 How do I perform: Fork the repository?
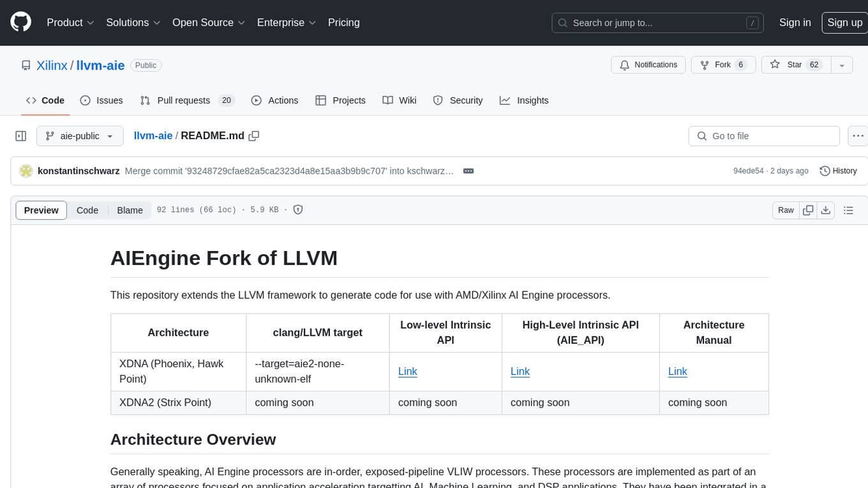[724, 65]
